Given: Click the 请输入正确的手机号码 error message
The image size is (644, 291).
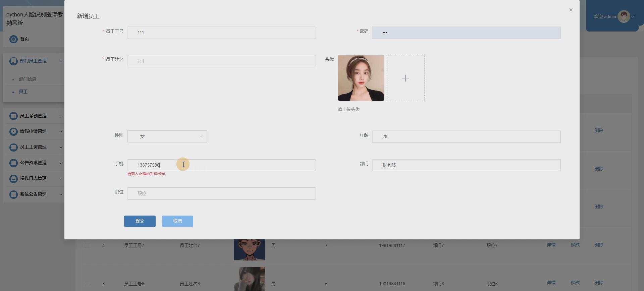Looking at the screenshot, I should coord(146,174).
